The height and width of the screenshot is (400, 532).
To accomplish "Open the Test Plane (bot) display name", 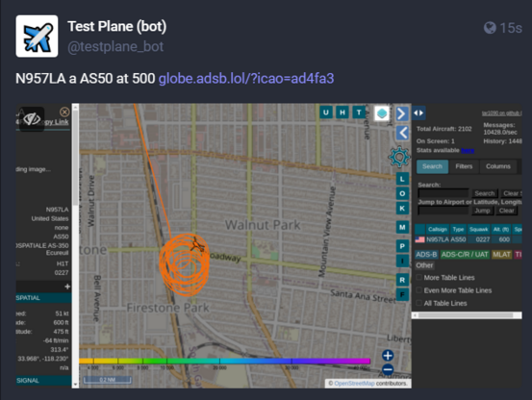I will coord(117,26).
